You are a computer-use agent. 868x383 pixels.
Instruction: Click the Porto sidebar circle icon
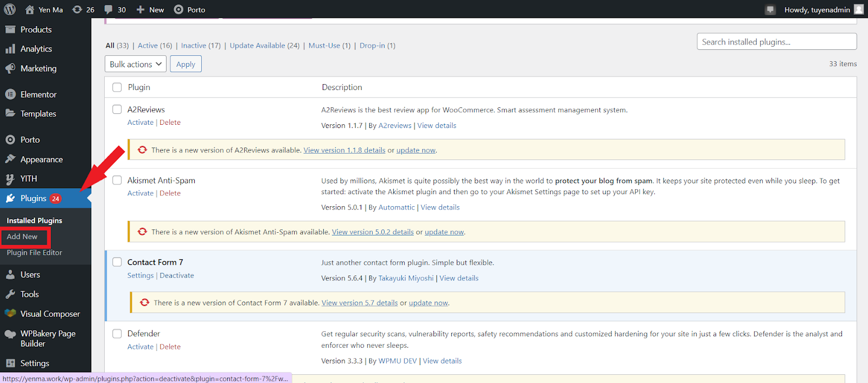(x=10, y=139)
